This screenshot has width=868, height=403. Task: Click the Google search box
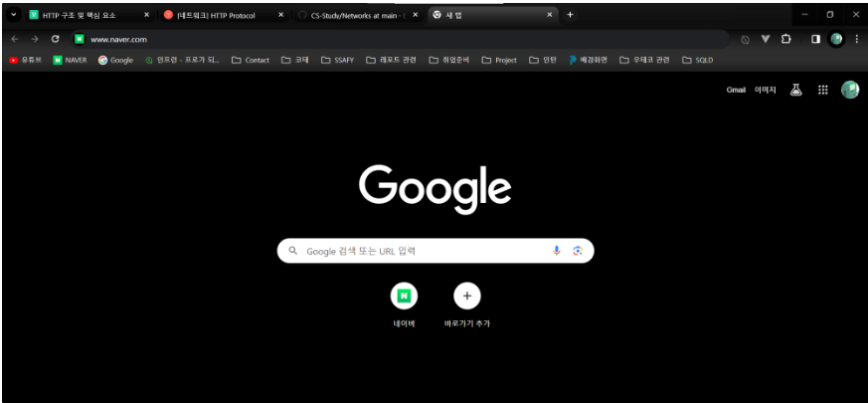pyautogui.click(x=435, y=251)
